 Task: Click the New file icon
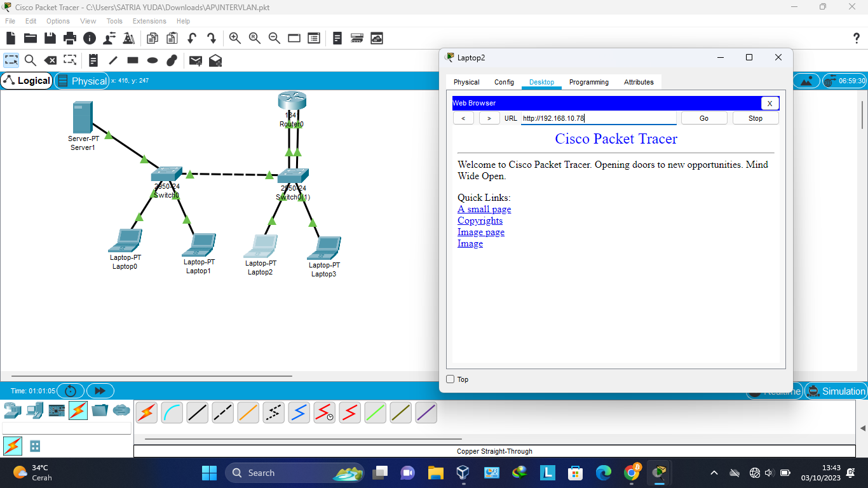pos(11,38)
